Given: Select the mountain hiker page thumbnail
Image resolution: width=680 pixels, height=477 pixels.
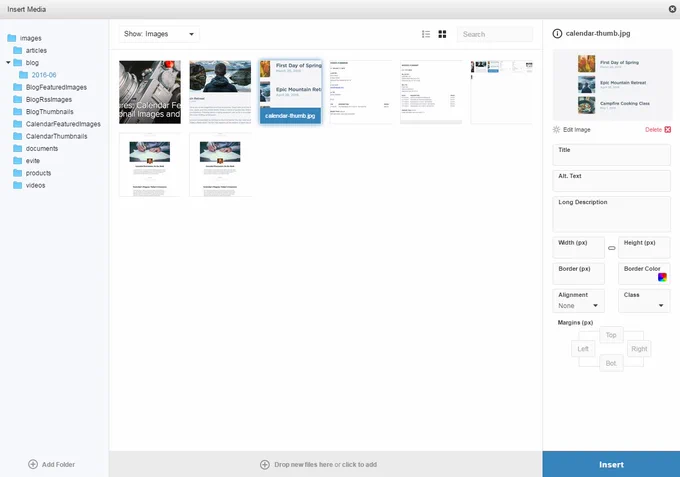Looking at the screenshot, I should tap(220, 92).
